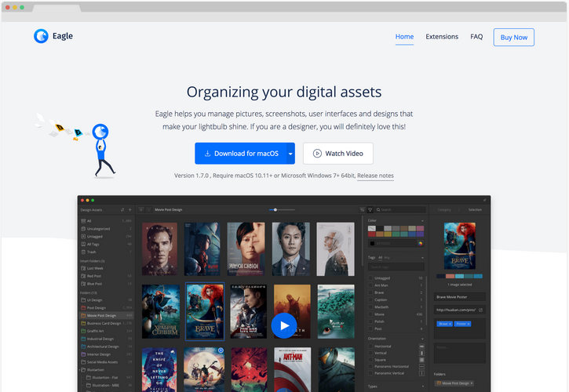Select the red Post Design folder

coord(106,307)
